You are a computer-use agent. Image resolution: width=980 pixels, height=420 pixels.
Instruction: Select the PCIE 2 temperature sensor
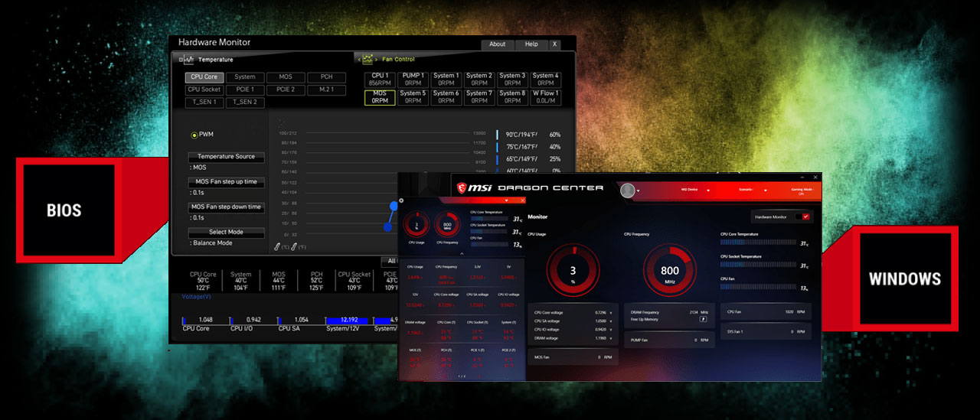point(286,90)
